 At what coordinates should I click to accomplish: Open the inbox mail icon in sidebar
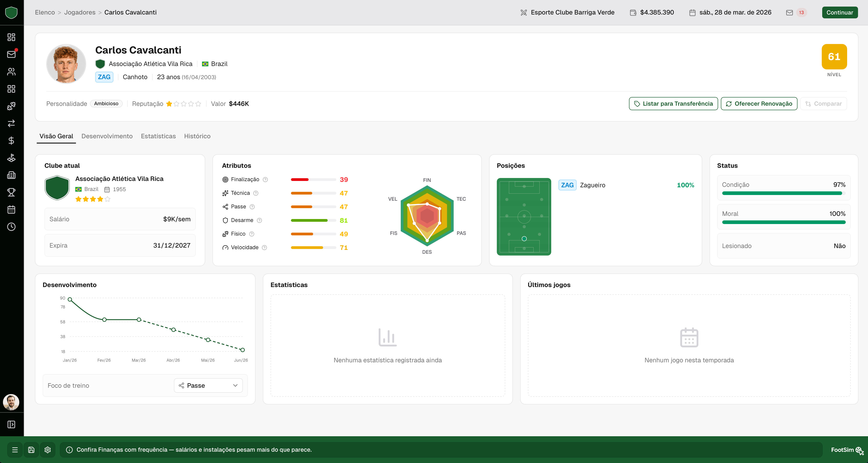[x=12, y=54]
